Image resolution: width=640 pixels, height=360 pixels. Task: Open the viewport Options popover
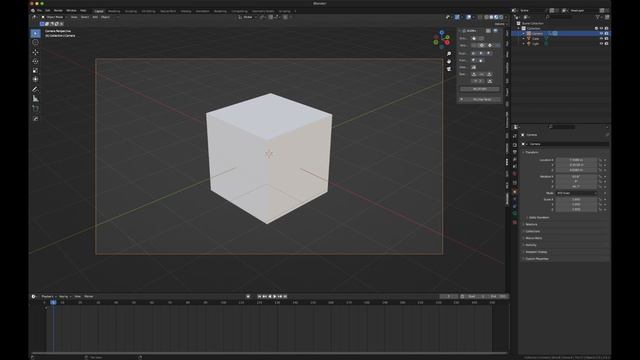tap(500, 24)
